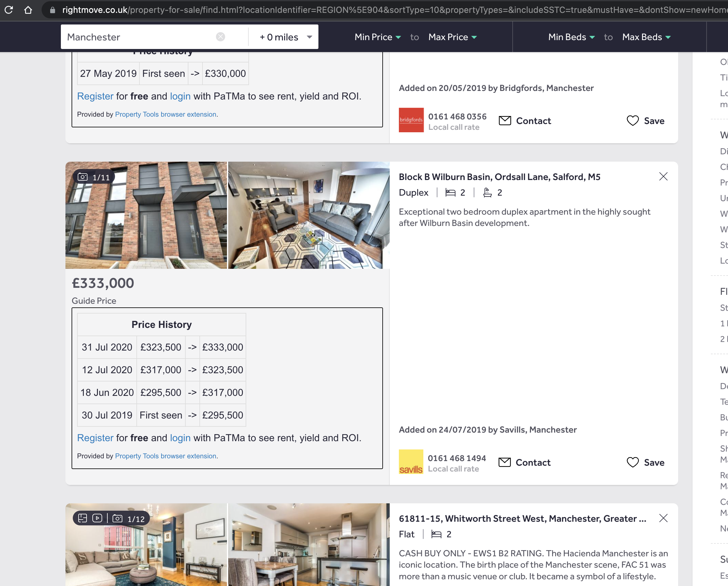Click the Savills envelope Contact icon
This screenshot has height=586, width=728.
pyautogui.click(x=504, y=462)
